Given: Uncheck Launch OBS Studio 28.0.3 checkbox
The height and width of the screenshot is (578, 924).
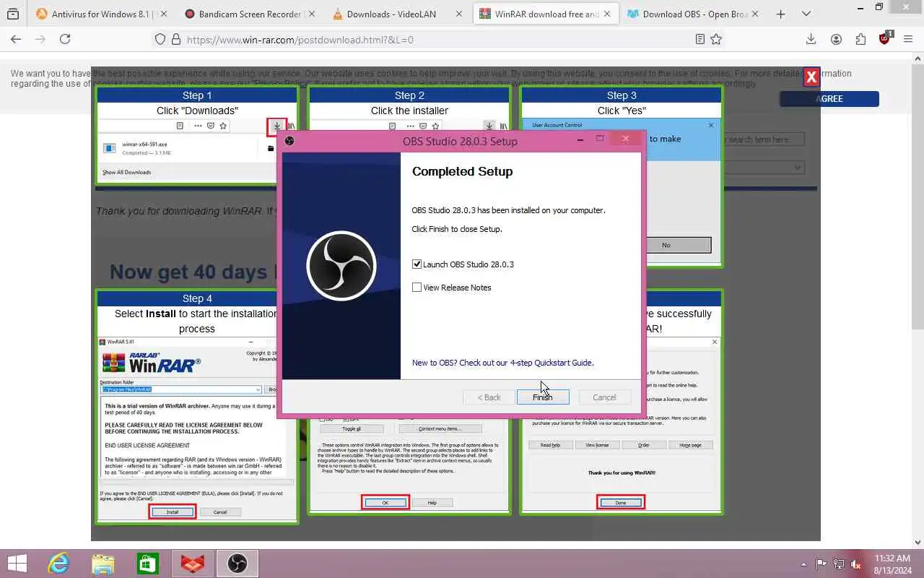Looking at the screenshot, I should point(417,264).
